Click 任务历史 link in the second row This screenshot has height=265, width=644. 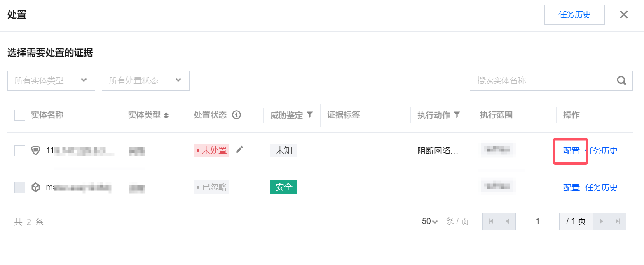[x=601, y=187]
